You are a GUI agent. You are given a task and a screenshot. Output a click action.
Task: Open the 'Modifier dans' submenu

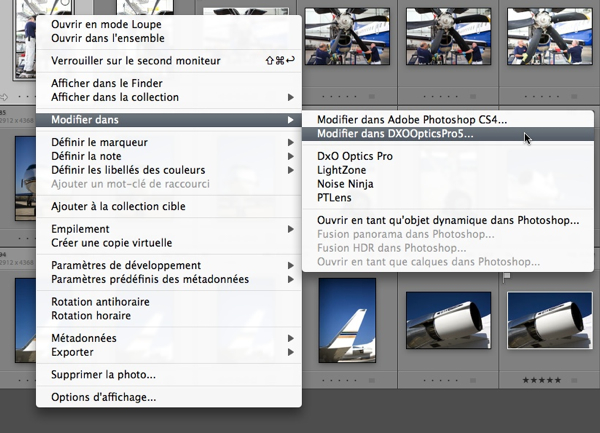[169, 120]
